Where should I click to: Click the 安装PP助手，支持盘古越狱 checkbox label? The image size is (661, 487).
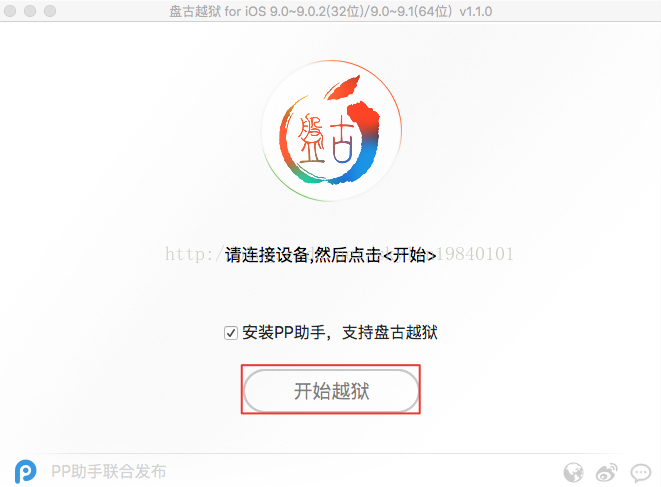(x=340, y=333)
